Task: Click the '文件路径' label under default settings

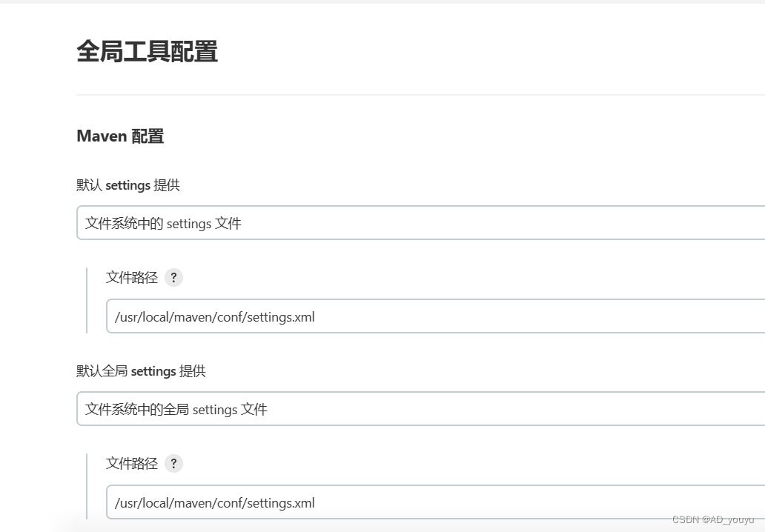Action: pos(132,277)
